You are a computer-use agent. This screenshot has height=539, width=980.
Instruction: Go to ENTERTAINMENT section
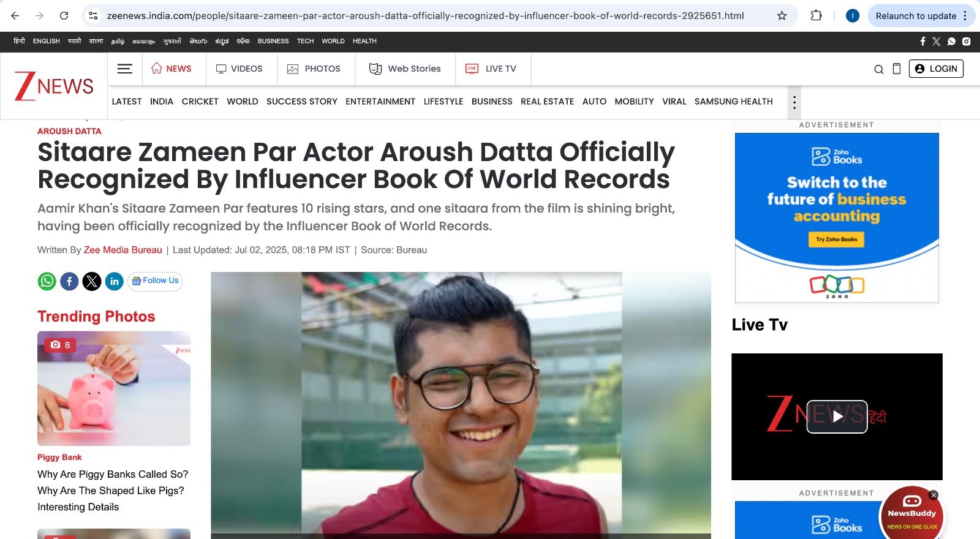click(380, 102)
